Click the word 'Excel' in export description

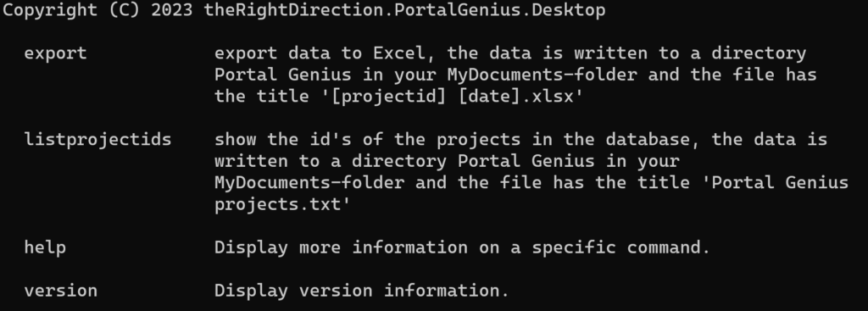(399, 53)
